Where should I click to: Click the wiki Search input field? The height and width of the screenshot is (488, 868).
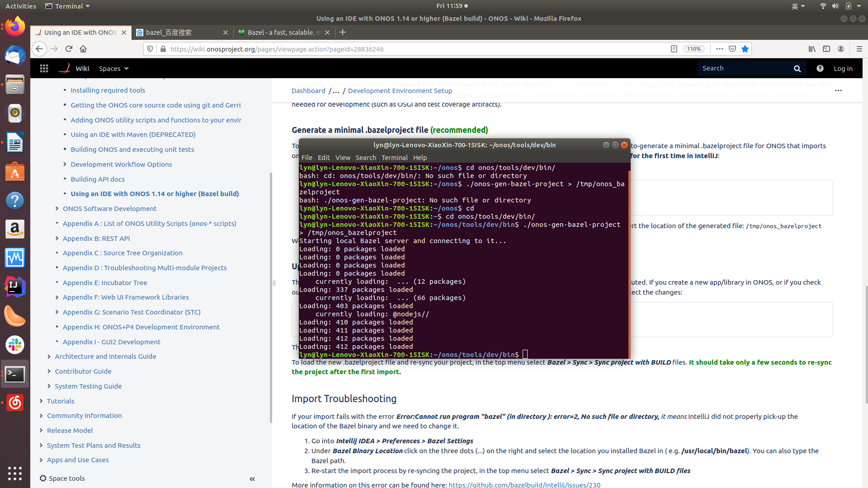744,68
